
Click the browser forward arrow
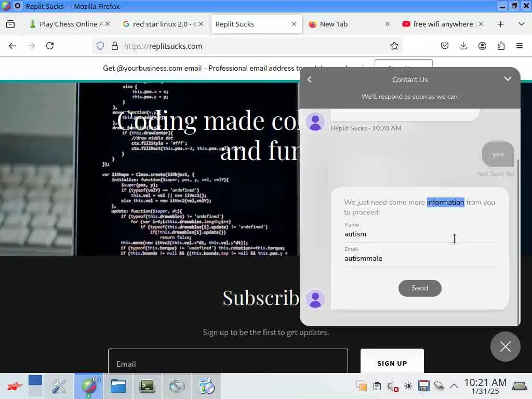point(31,46)
